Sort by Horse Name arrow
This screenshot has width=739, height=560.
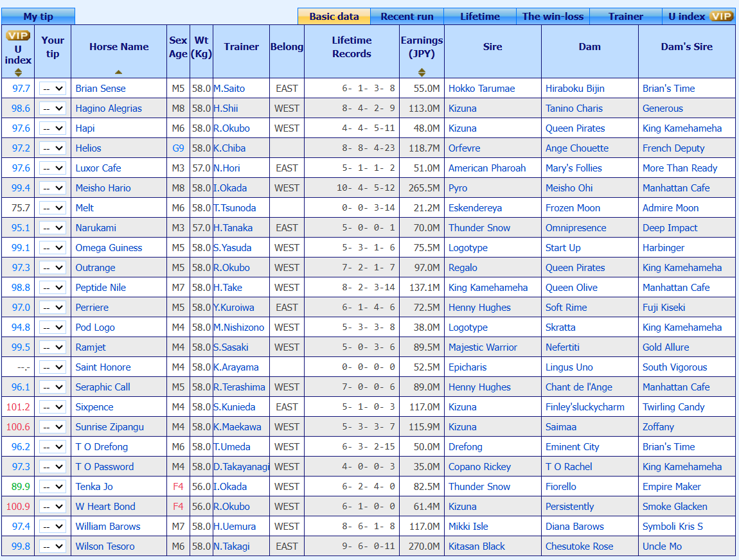(x=118, y=72)
